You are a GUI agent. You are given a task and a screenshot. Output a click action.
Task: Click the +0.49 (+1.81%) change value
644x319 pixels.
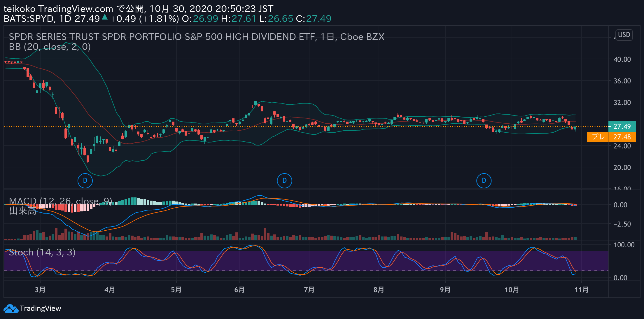[x=144, y=19]
